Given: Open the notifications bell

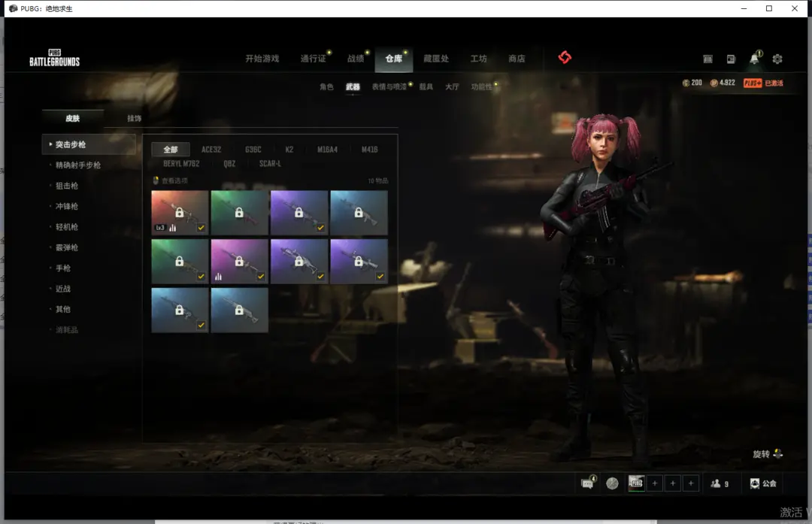Looking at the screenshot, I should [x=755, y=59].
